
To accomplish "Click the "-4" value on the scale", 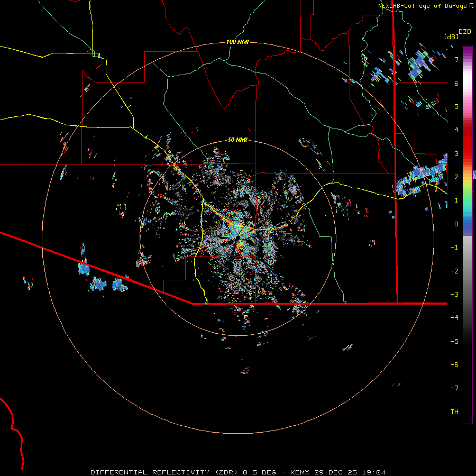I will pos(454,318).
